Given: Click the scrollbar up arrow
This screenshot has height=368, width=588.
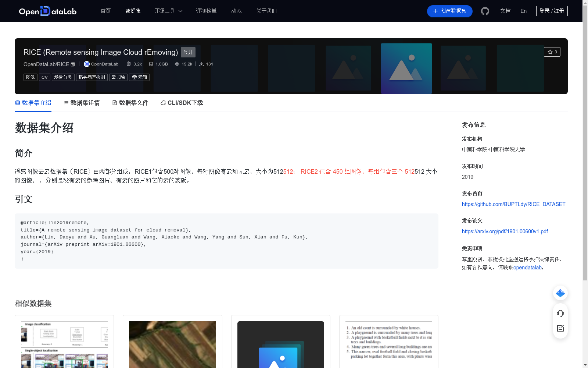Looking at the screenshot, I should [585, 3].
